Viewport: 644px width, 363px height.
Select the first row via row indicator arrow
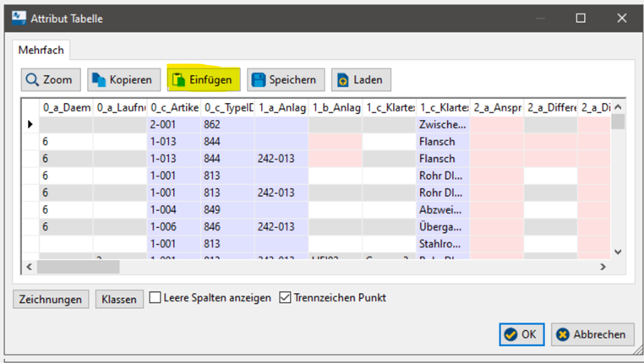pos(30,124)
